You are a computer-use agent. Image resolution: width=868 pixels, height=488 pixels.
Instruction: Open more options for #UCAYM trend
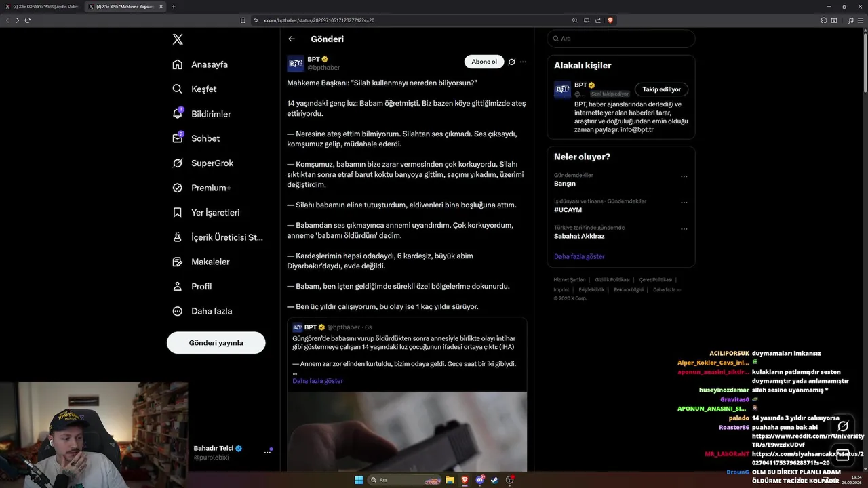pyautogui.click(x=684, y=203)
